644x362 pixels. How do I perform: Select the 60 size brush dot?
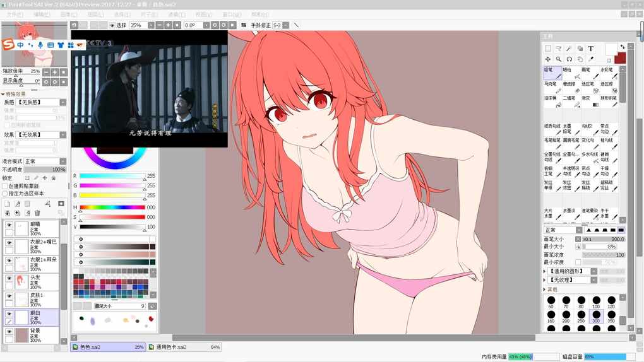[x=551, y=302]
